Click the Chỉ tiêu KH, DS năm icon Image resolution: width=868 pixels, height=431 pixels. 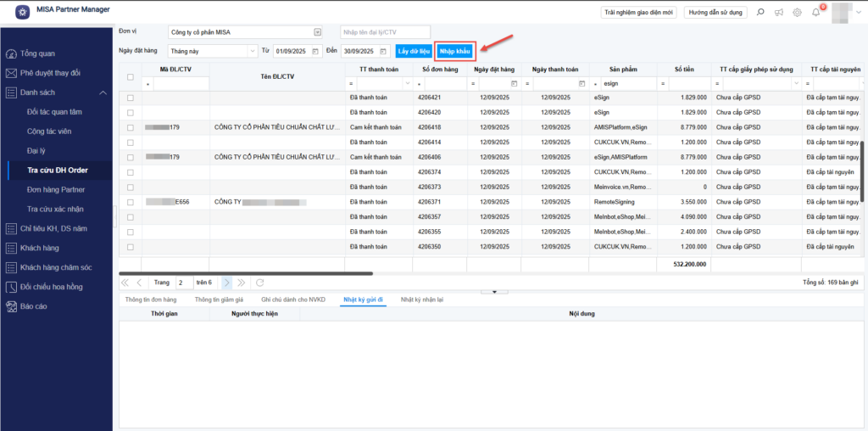[10, 228]
